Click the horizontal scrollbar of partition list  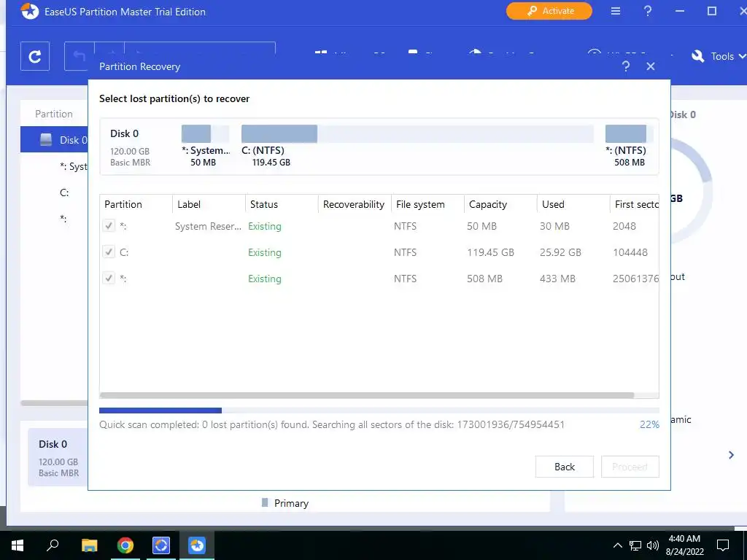point(367,395)
